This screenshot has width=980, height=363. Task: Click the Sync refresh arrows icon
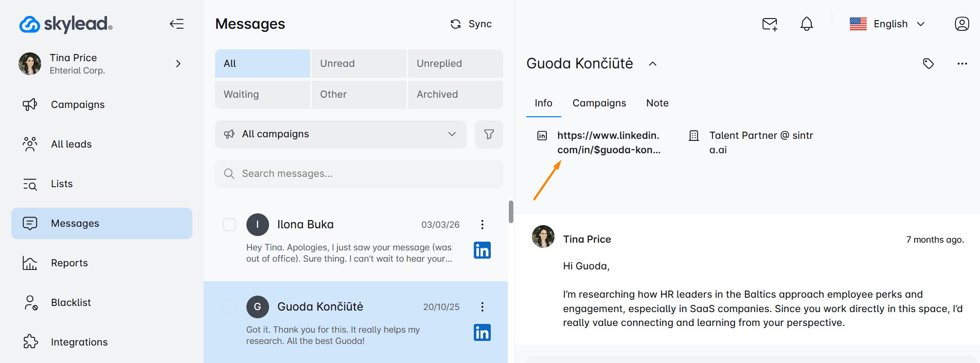point(455,24)
